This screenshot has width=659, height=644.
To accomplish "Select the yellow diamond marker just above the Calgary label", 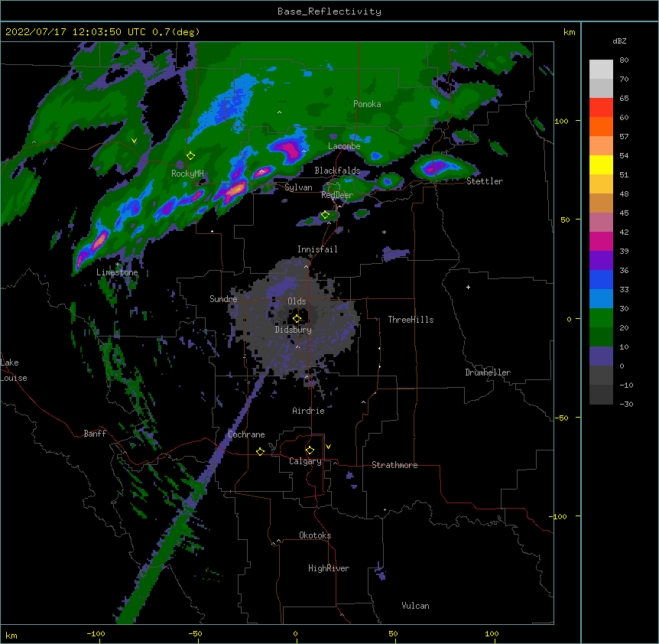I will click(310, 450).
